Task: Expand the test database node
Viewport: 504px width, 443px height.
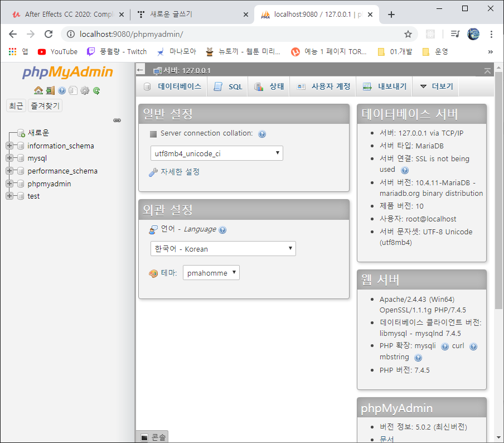Action: click(9, 196)
